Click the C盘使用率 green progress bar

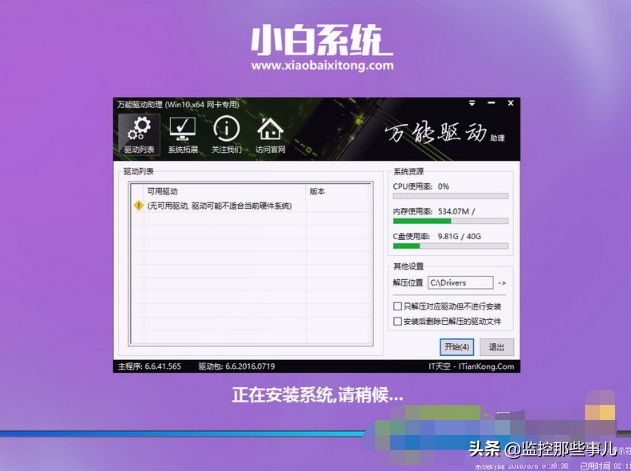[451, 246]
